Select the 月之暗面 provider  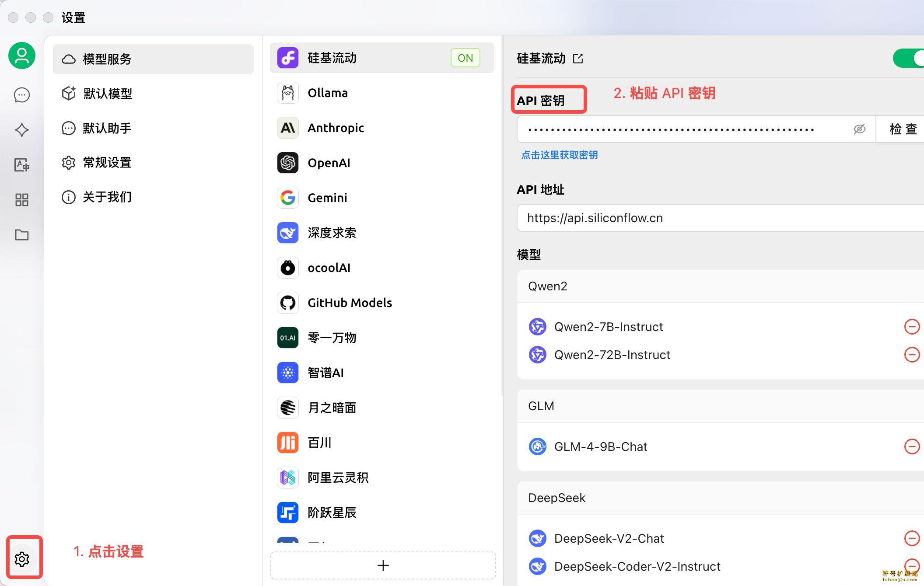pyautogui.click(x=382, y=408)
